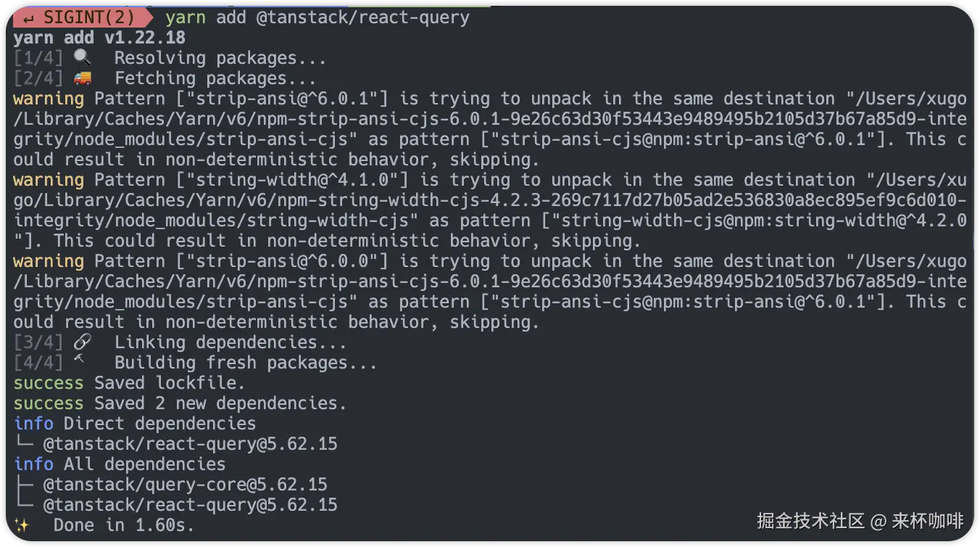This screenshot has width=980, height=547.
Task: Click the magnifying glass emoji beside Resolving packages
Action: point(82,58)
